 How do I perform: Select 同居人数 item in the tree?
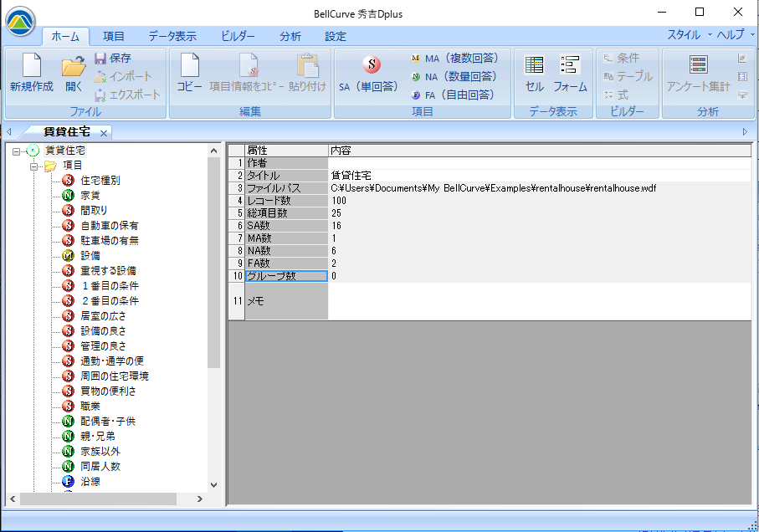(100, 466)
